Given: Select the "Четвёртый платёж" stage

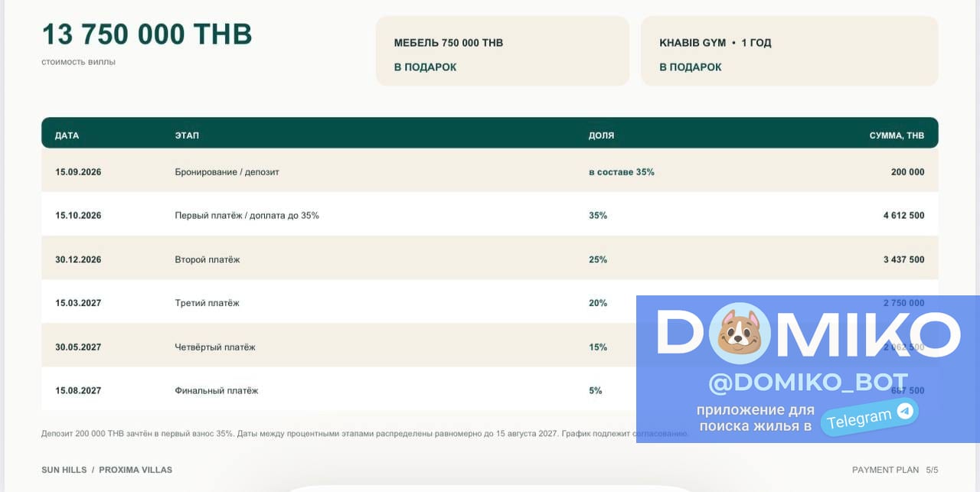Looking at the screenshot, I should click(215, 347).
